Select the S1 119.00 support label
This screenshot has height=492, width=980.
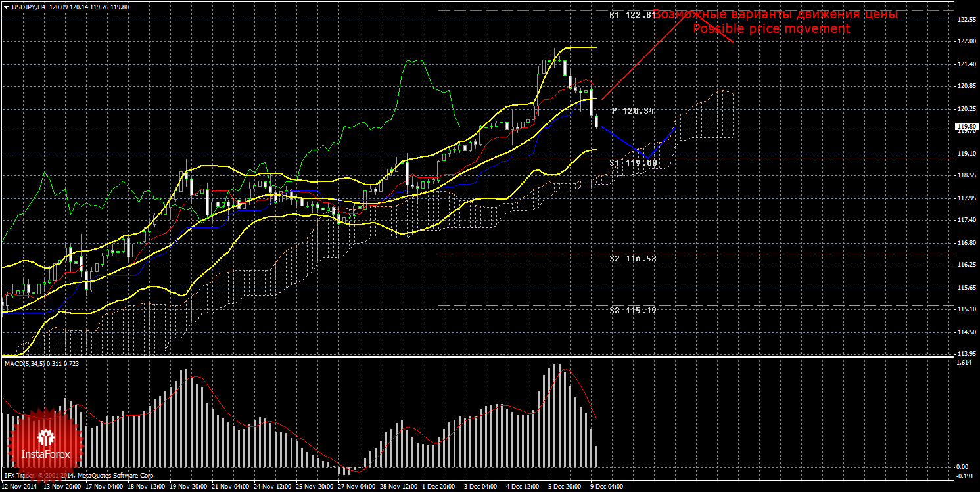pos(632,162)
